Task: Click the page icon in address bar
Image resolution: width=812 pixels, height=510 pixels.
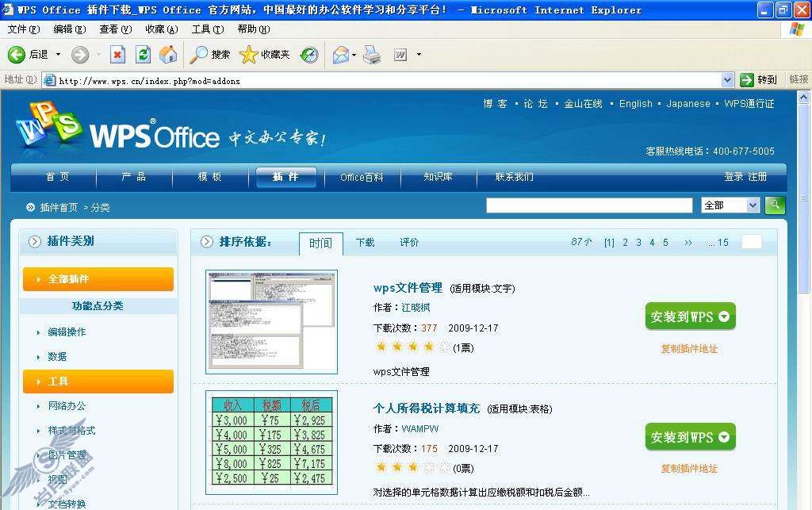Action: [x=50, y=80]
